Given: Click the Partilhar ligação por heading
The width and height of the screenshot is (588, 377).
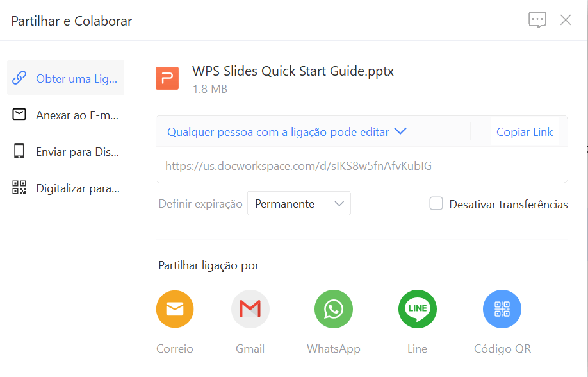Looking at the screenshot, I should coord(209,265).
